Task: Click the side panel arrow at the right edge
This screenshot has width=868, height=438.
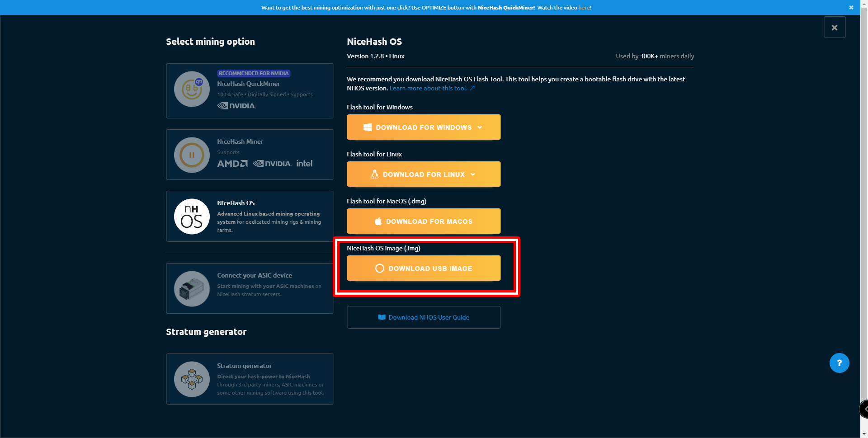Action: pos(864,409)
